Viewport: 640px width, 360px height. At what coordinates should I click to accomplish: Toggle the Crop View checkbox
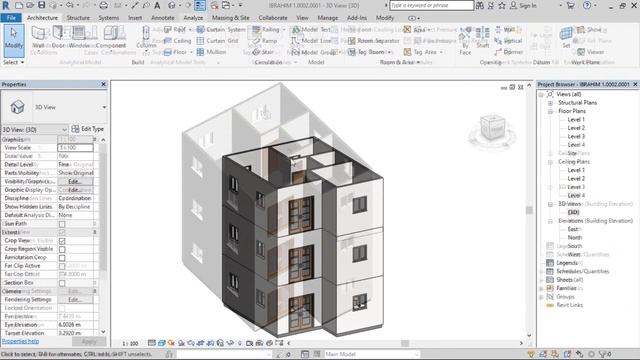[62, 241]
